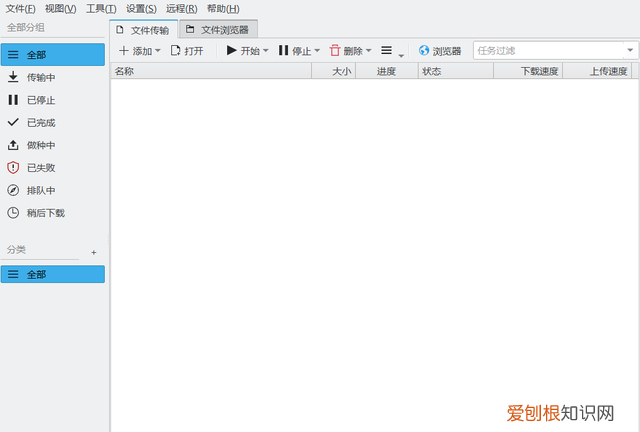The image size is (640, 432).
Task: Sort by the 下载速度 column header
Action: pyautogui.click(x=528, y=71)
